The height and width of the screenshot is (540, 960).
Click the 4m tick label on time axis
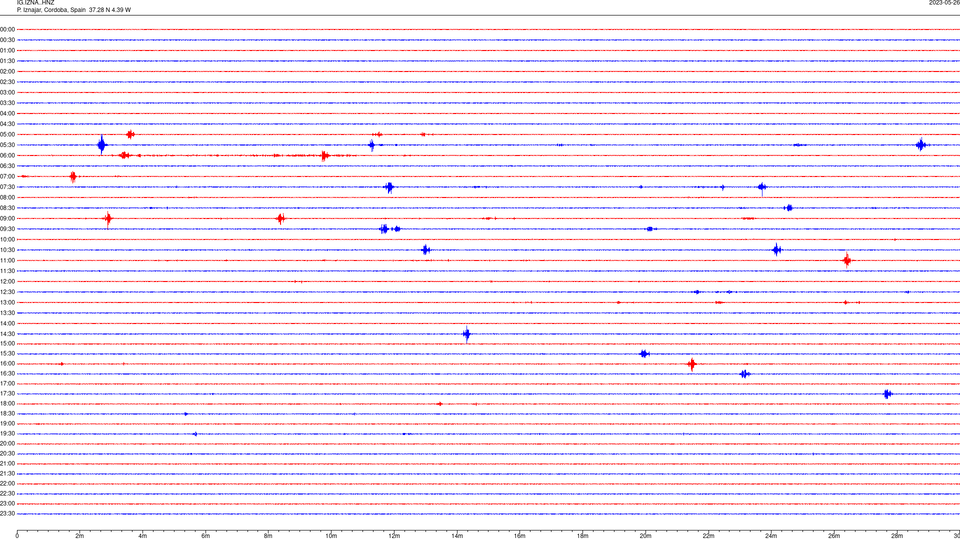coord(143,536)
